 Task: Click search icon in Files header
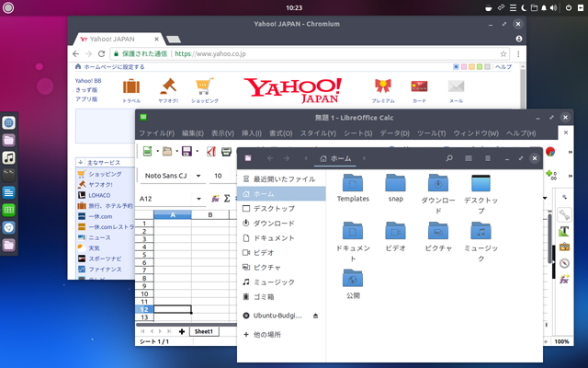[x=449, y=158]
